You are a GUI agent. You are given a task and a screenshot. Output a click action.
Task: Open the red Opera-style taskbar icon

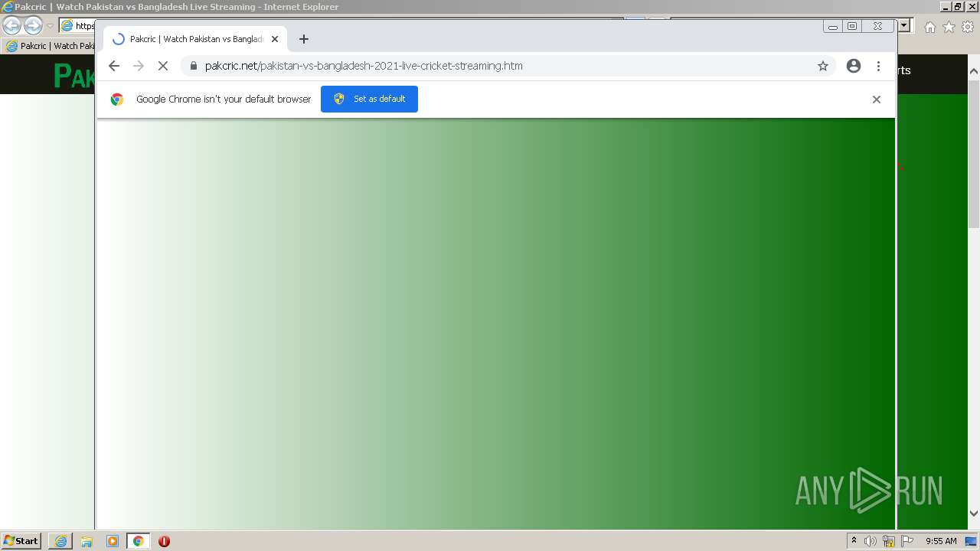pyautogui.click(x=164, y=541)
